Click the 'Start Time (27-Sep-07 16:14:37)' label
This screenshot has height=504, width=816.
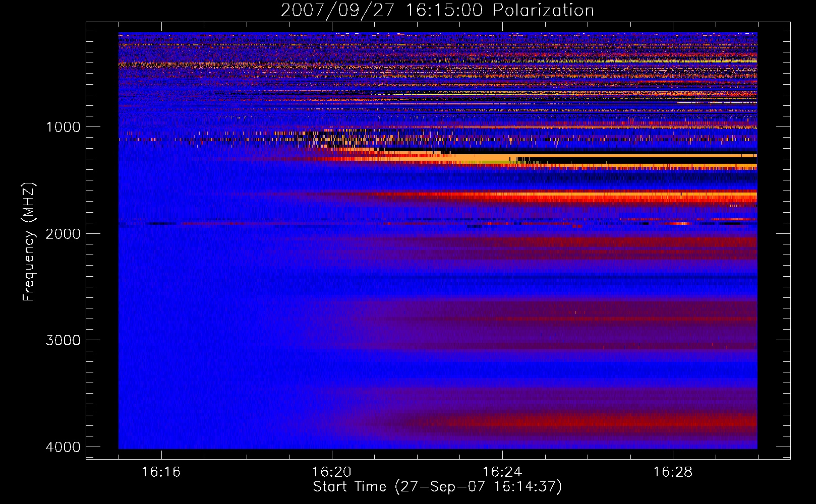437,487
